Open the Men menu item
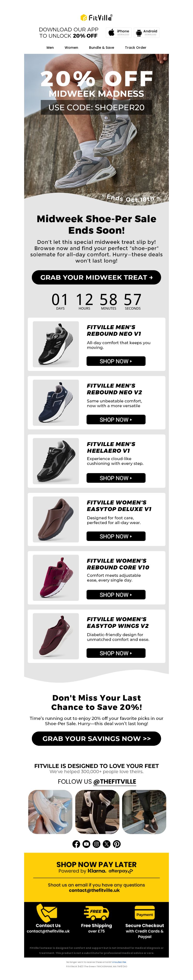Screen dimensions: 193x980 [x=50, y=48]
